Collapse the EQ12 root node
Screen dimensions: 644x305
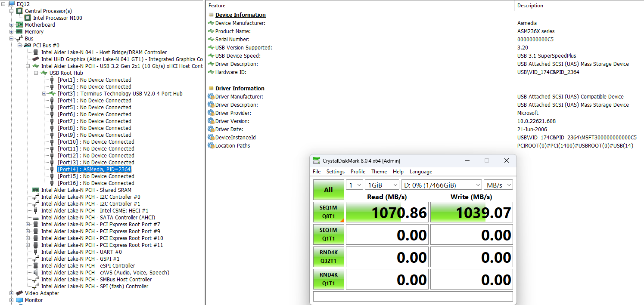point(3,4)
